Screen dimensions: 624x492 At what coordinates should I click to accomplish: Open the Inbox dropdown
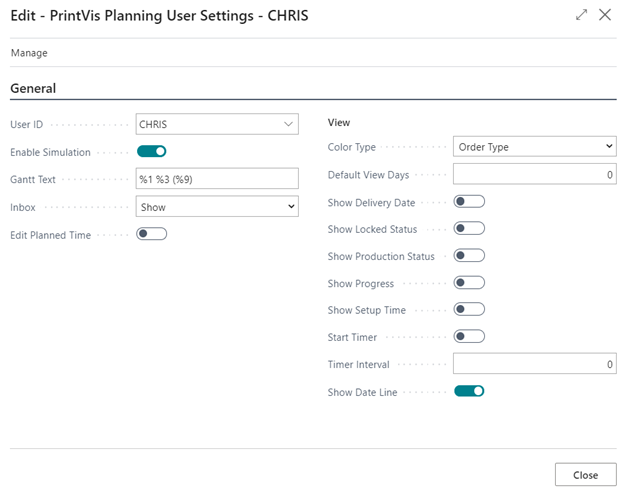pos(217,207)
